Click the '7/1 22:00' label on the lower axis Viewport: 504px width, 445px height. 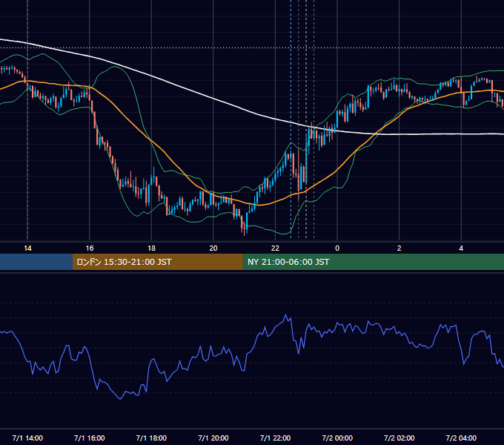tap(275, 438)
